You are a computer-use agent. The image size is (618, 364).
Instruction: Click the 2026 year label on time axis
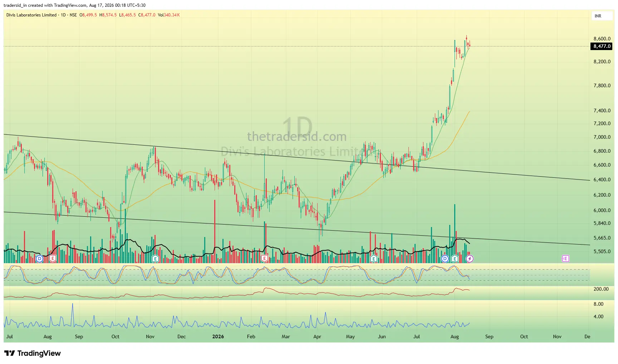pos(218,336)
